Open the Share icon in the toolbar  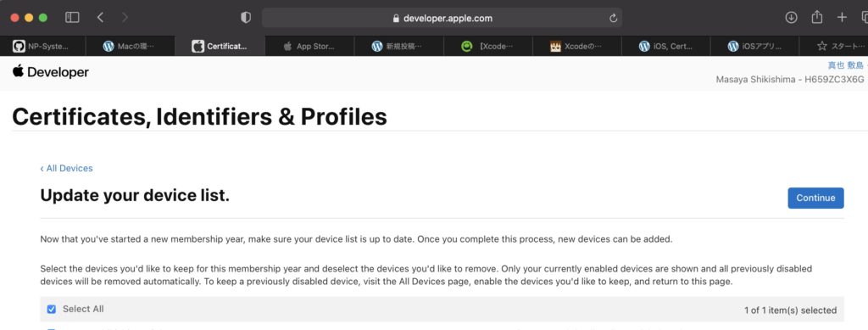coord(816,17)
